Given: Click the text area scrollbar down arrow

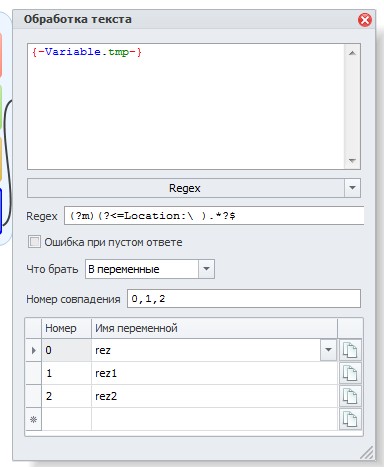Looking at the screenshot, I should [352, 161].
